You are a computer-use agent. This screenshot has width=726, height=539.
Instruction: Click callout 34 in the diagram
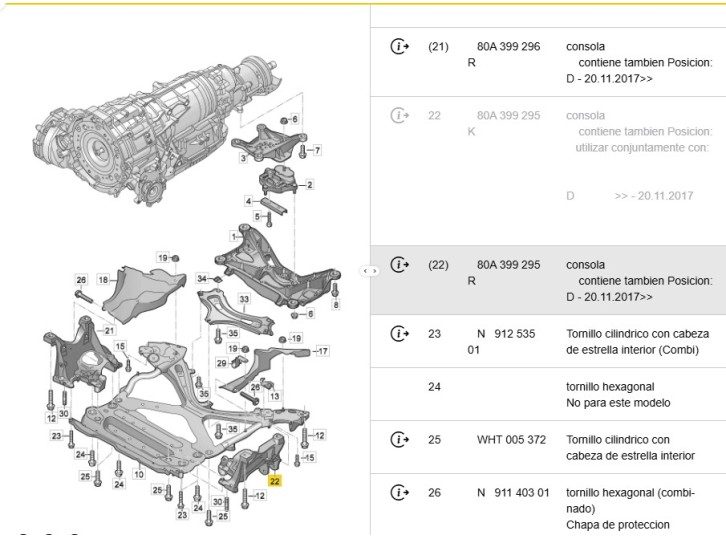pos(202,278)
